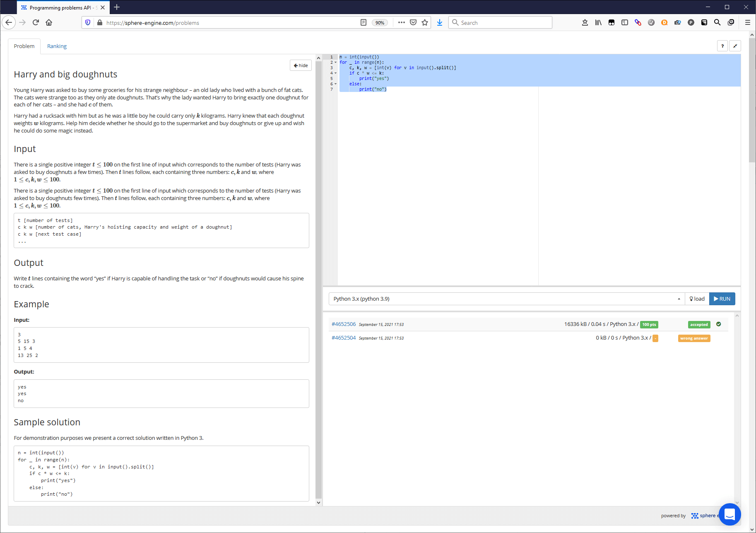Go to the Firefox home page icon

click(49, 22)
